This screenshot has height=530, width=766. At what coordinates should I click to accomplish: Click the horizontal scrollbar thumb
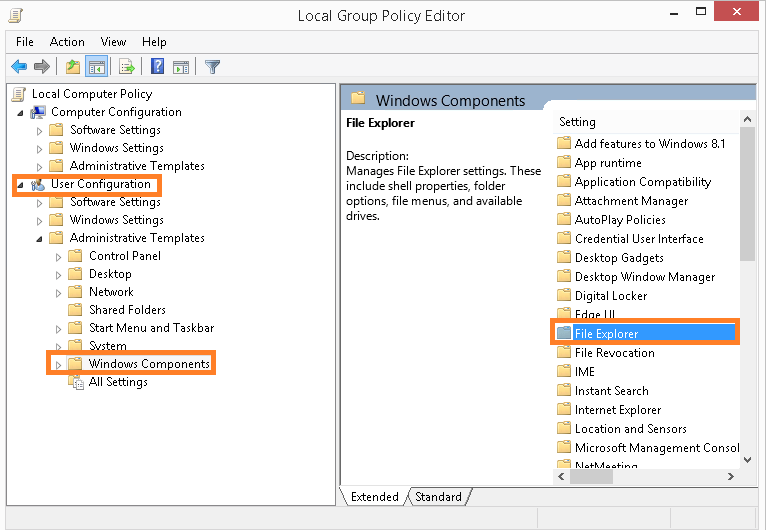click(591, 476)
